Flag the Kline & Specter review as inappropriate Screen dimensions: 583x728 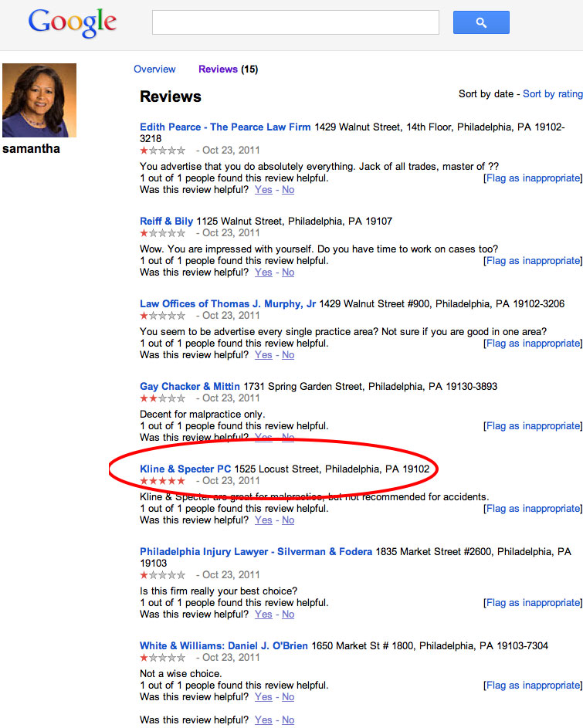(x=533, y=509)
